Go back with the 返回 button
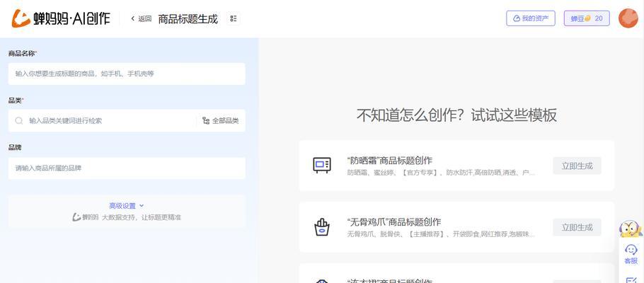This screenshot has height=283, width=644. [x=142, y=18]
